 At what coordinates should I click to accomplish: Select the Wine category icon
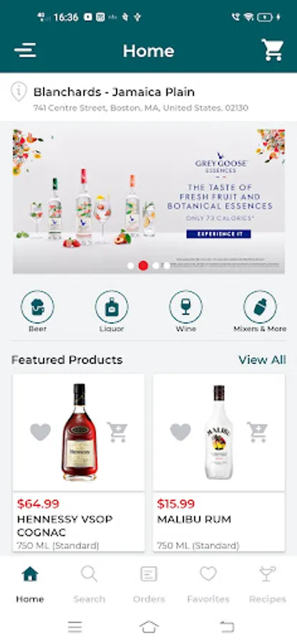185,307
